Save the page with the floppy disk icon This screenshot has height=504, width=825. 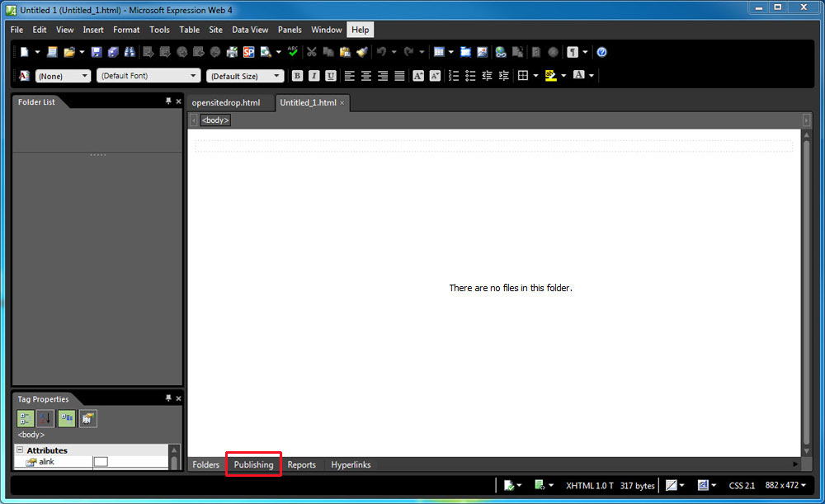click(x=97, y=52)
